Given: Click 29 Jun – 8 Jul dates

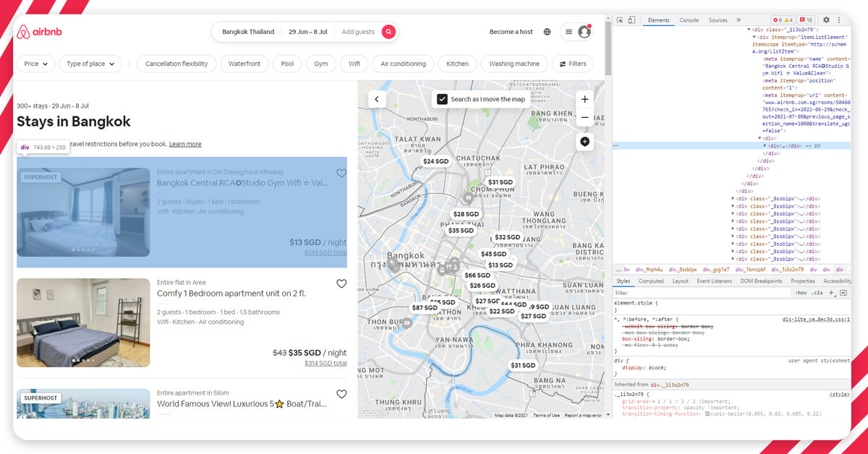Looking at the screenshot, I should [x=308, y=32].
